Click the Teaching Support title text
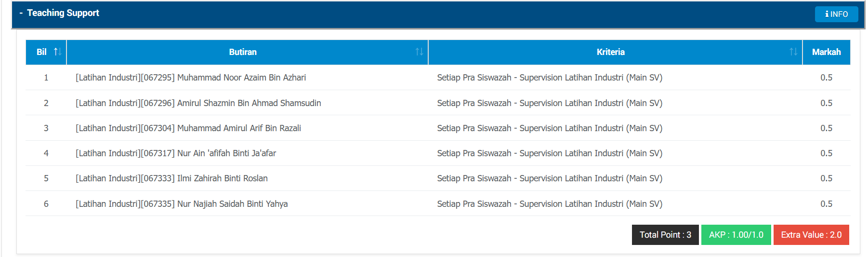The width and height of the screenshot is (868, 257). coord(63,13)
